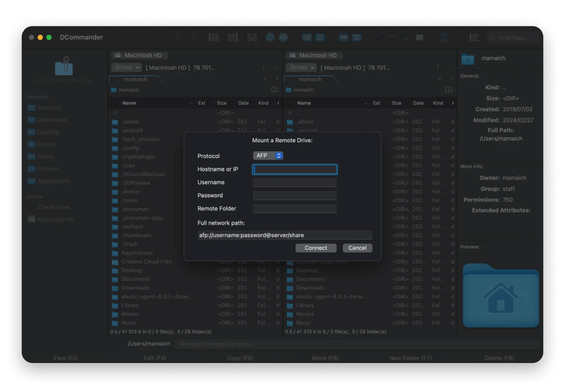The height and width of the screenshot is (392, 565).
Task: Click the toolbar back arrow
Action: pyautogui.click(x=178, y=37)
